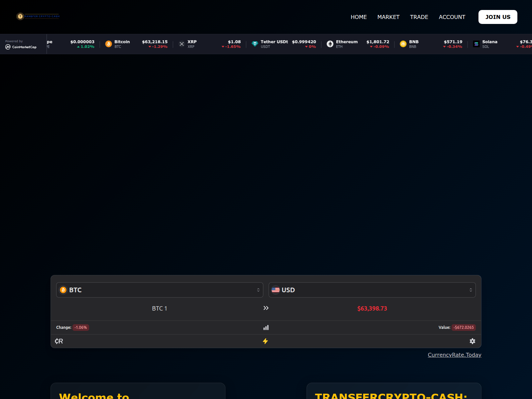Image resolution: width=532 pixels, height=399 pixels.
Task: Click the XRP coin icon in ticker
Action: coord(182,44)
